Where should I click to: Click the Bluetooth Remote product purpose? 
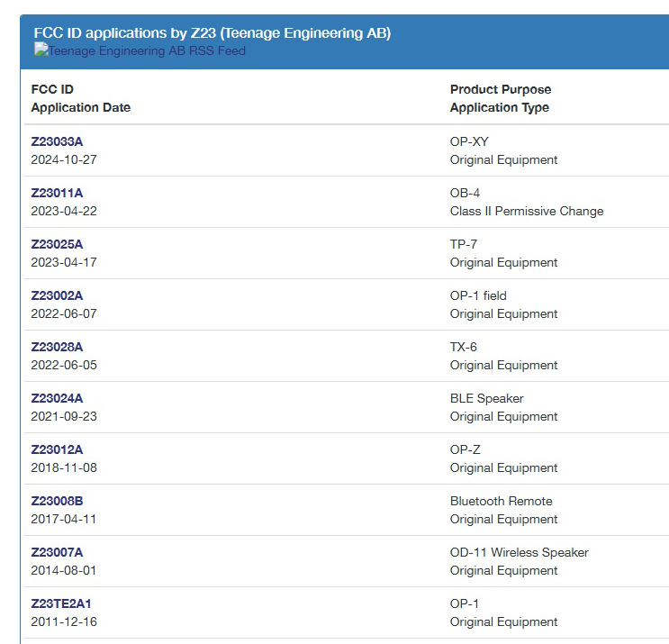[502, 501]
